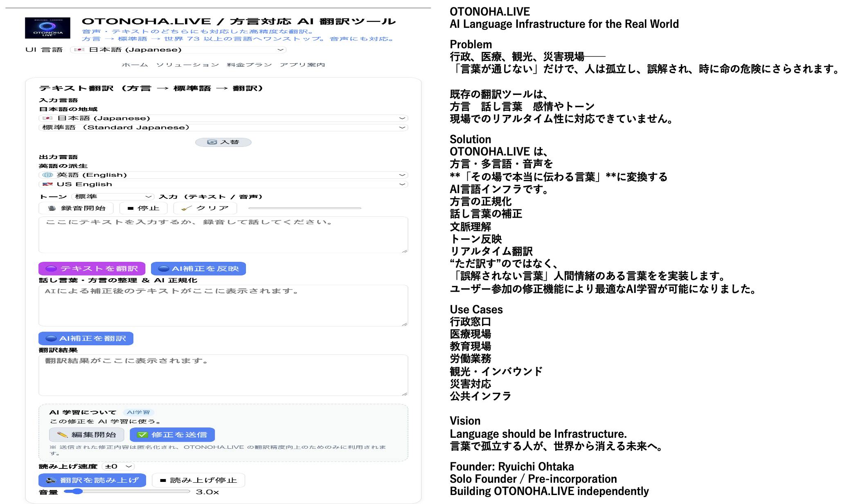Open the ソリューション menu item

coord(187,65)
